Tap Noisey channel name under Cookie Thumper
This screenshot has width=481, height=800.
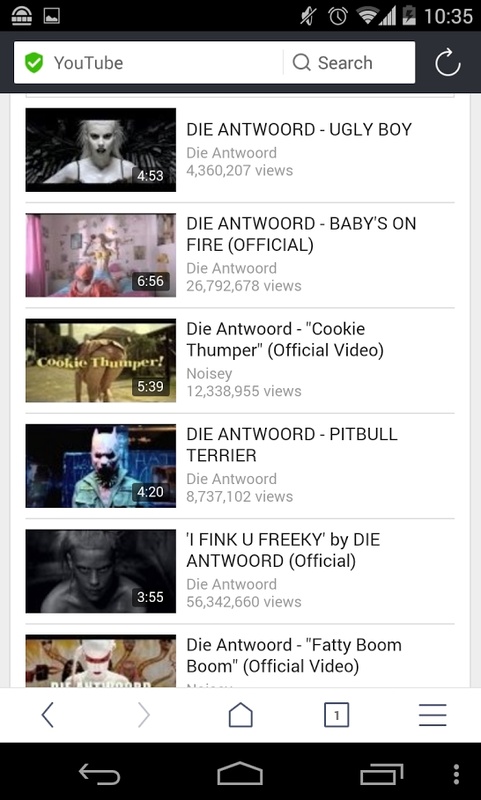tap(209, 373)
